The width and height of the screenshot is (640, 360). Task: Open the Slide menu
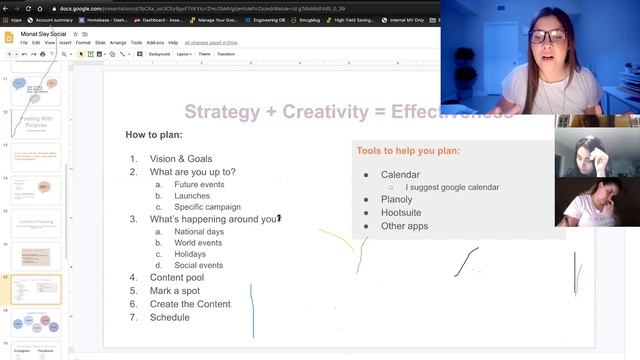(100, 42)
